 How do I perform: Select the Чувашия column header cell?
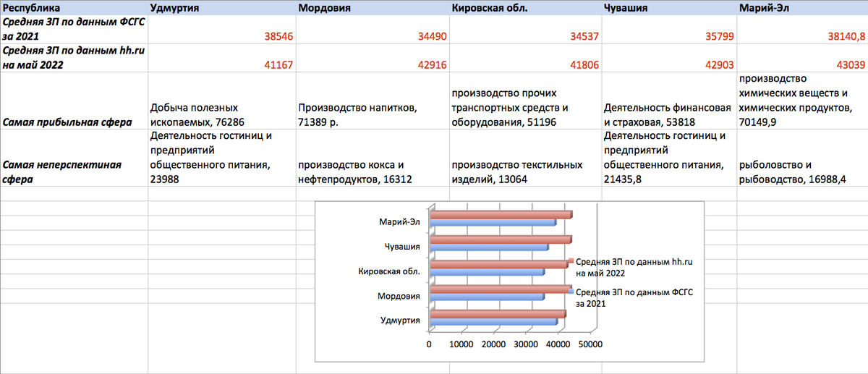point(668,7)
